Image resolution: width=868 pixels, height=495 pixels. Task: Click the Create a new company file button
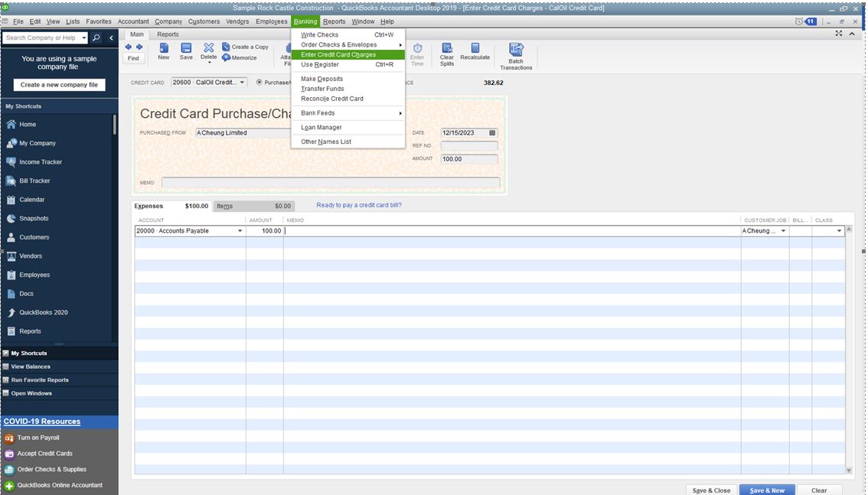tap(59, 85)
